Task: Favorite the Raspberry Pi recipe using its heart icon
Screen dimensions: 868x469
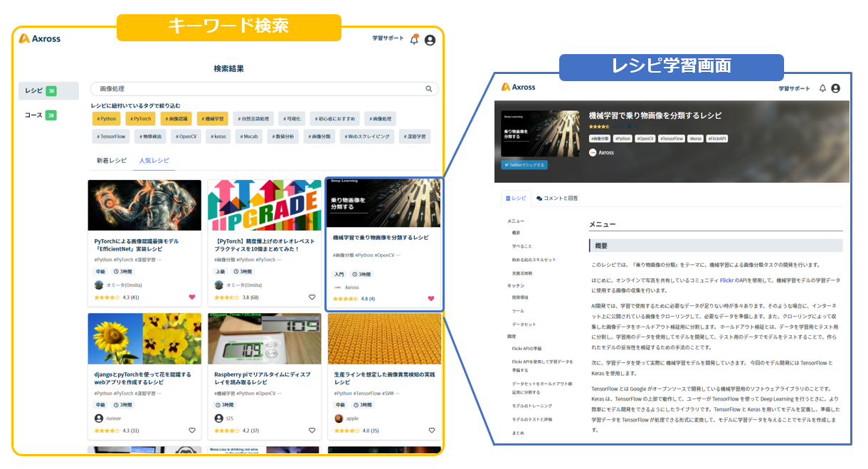Action: point(312,430)
